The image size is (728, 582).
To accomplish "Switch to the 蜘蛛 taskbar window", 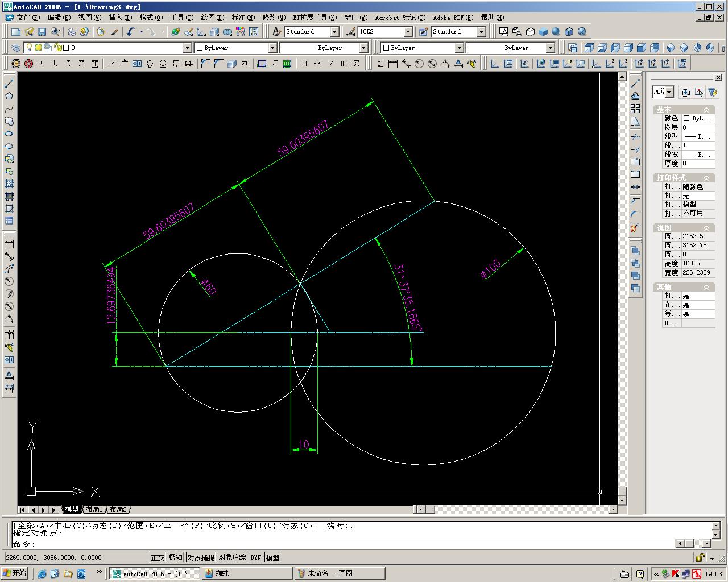I will point(247,573).
